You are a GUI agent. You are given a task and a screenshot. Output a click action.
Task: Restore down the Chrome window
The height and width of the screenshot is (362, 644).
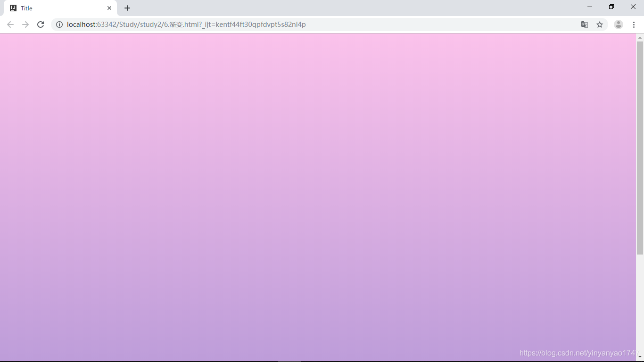tap(611, 7)
